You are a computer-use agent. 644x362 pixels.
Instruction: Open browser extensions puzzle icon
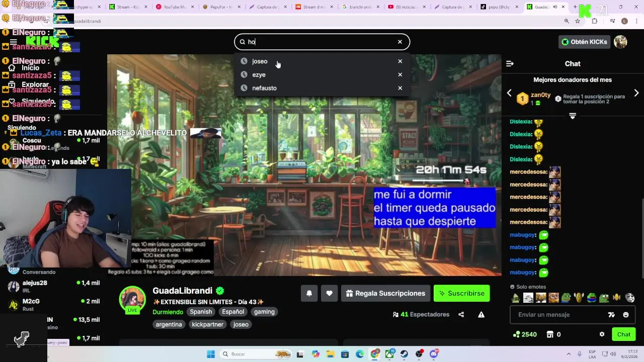(595, 21)
